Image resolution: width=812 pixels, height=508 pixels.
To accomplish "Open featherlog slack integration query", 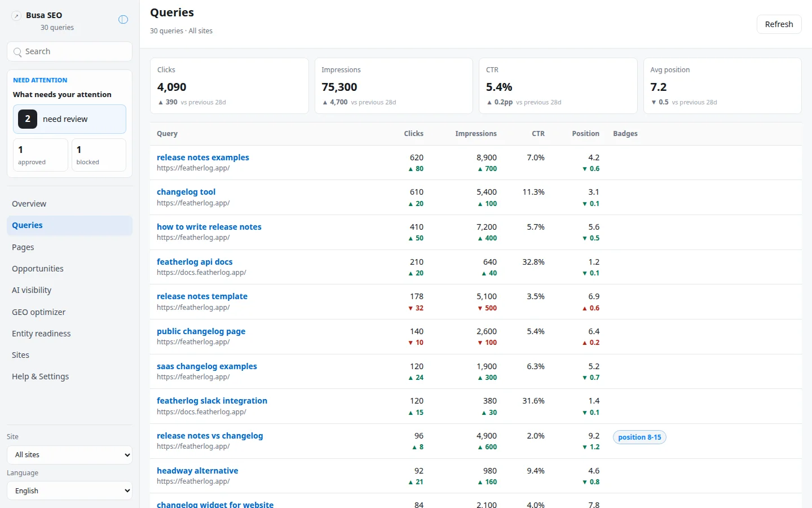I will click(212, 401).
